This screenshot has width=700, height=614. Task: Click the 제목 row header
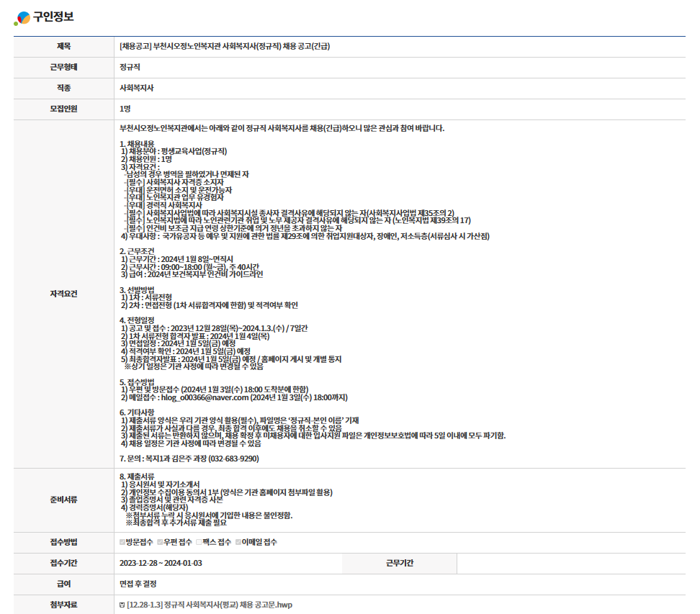(x=63, y=47)
